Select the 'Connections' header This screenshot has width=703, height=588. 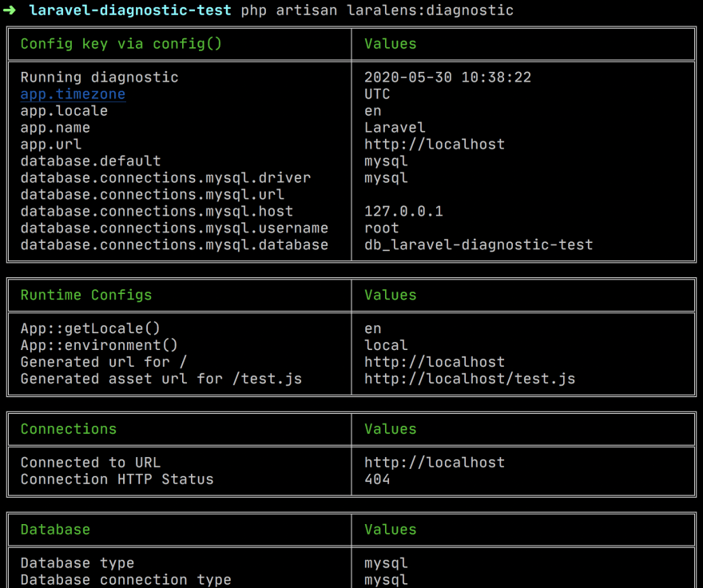point(69,429)
